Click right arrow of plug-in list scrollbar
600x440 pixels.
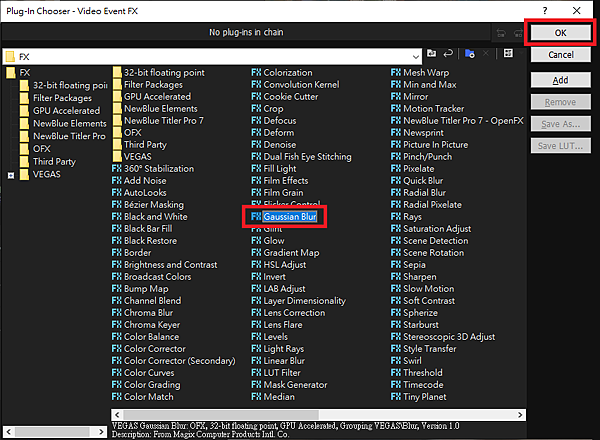520,415
